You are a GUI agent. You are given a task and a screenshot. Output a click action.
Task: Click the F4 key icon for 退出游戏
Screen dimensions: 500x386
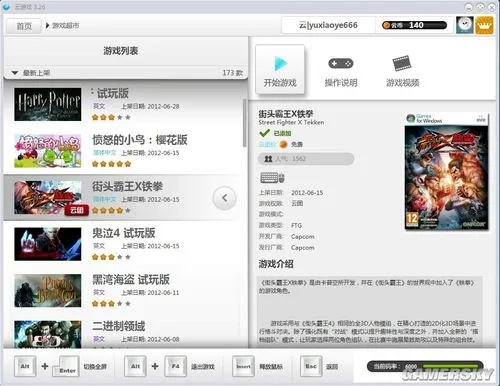click(175, 366)
